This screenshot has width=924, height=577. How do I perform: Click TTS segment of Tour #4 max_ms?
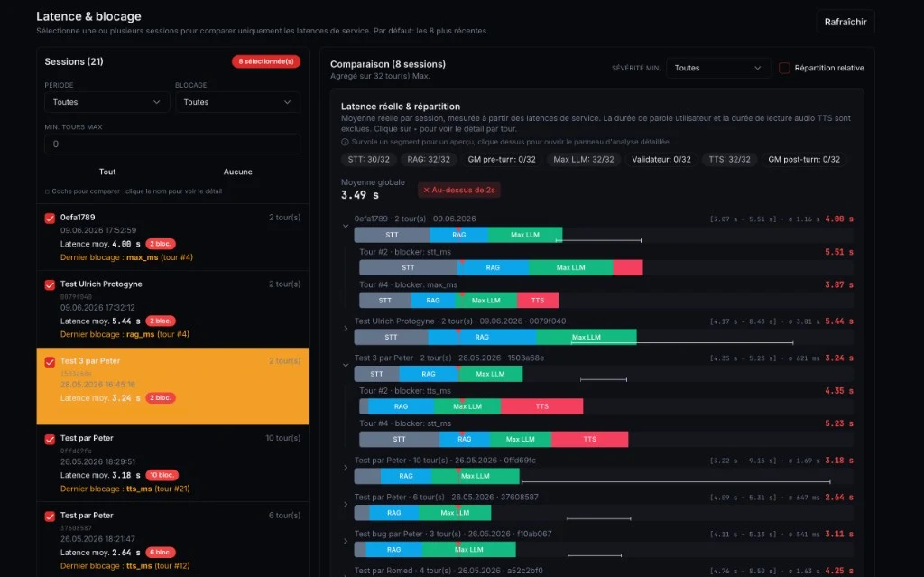[538, 301]
